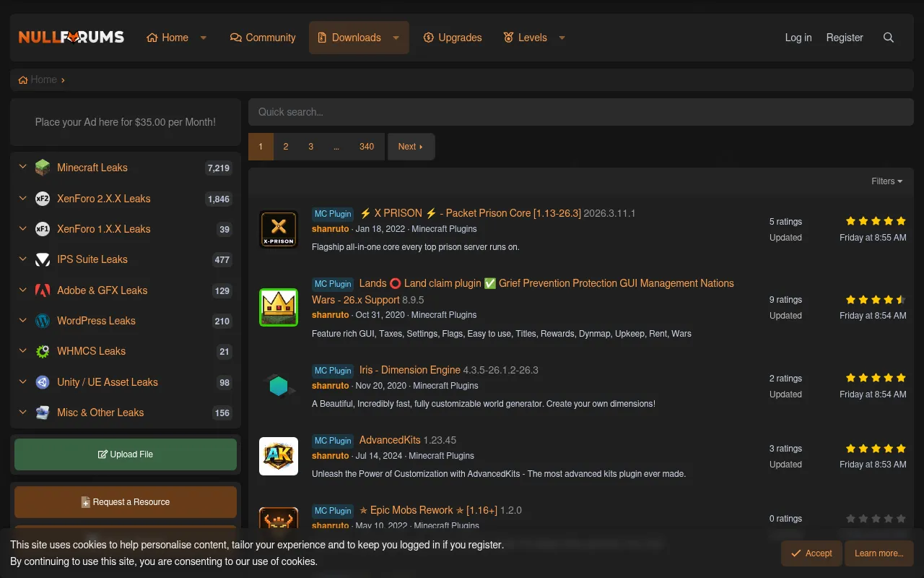Screen dimensions: 924x578
Task: Collapse the Minecraft Leaks category chevron
Action: [22, 168]
